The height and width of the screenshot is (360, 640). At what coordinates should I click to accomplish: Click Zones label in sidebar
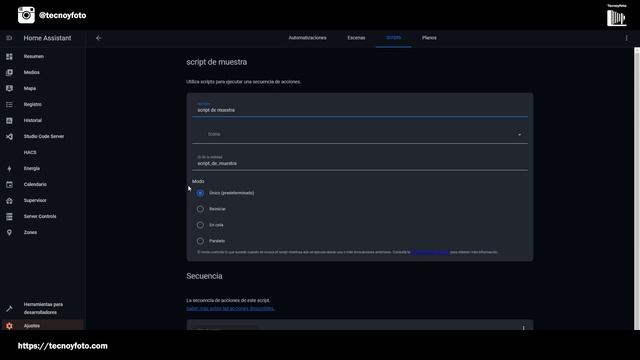[30, 232]
